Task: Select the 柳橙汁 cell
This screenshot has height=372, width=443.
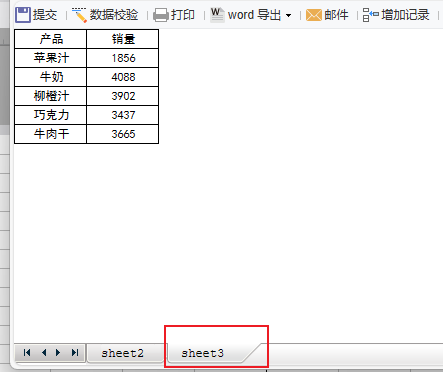Action: tap(51, 96)
